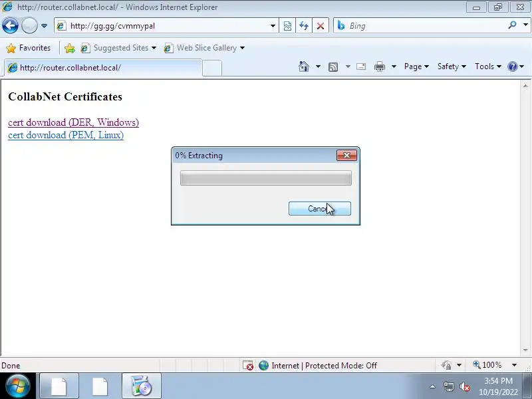Click the Internet zone globe icon
This screenshot has width=532, height=399.
click(263, 365)
